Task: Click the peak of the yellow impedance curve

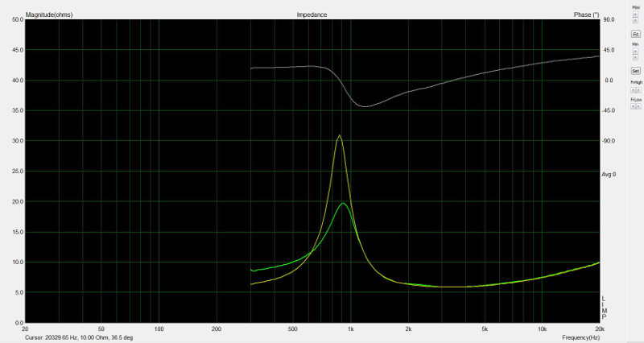Action: tap(340, 135)
